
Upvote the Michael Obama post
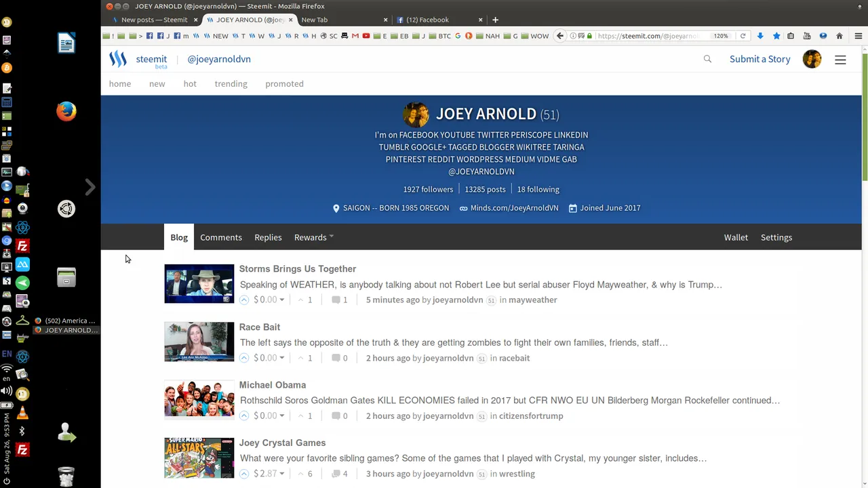tap(244, 415)
